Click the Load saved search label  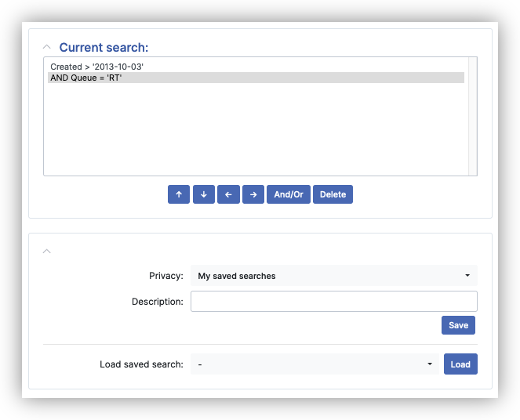tap(141, 364)
